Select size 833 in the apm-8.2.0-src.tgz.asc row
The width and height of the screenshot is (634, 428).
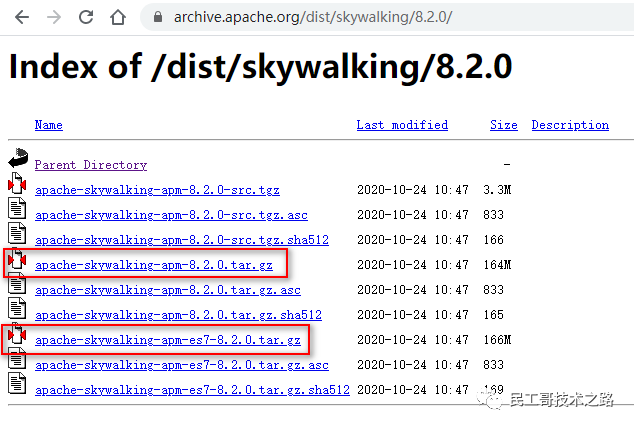(x=494, y=215)
